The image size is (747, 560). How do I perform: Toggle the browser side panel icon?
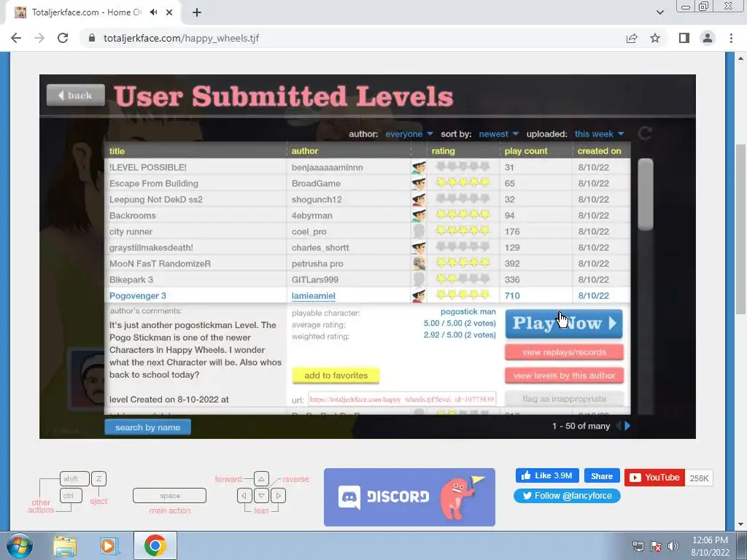tap(684, 38)
